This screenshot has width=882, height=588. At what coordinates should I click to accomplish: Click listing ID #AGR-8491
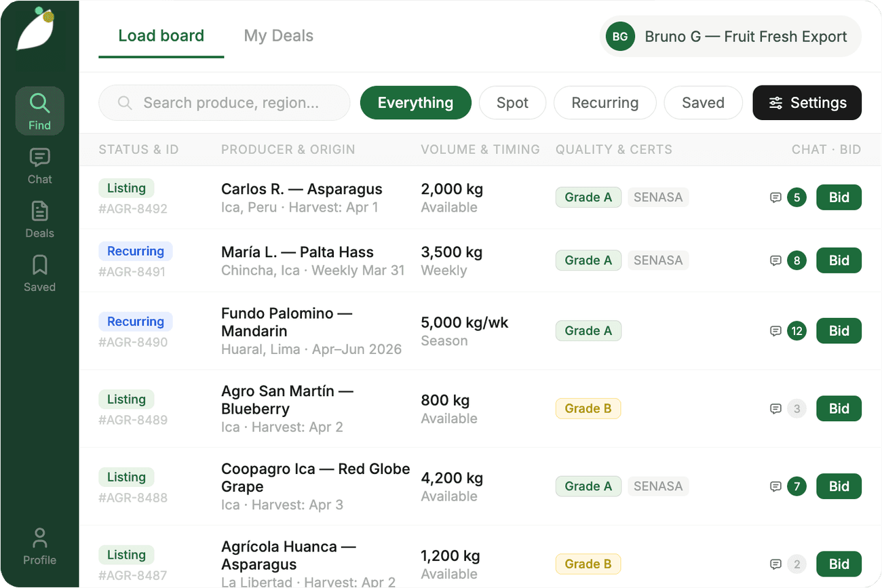pyautogui.click(x=133, y=272)
